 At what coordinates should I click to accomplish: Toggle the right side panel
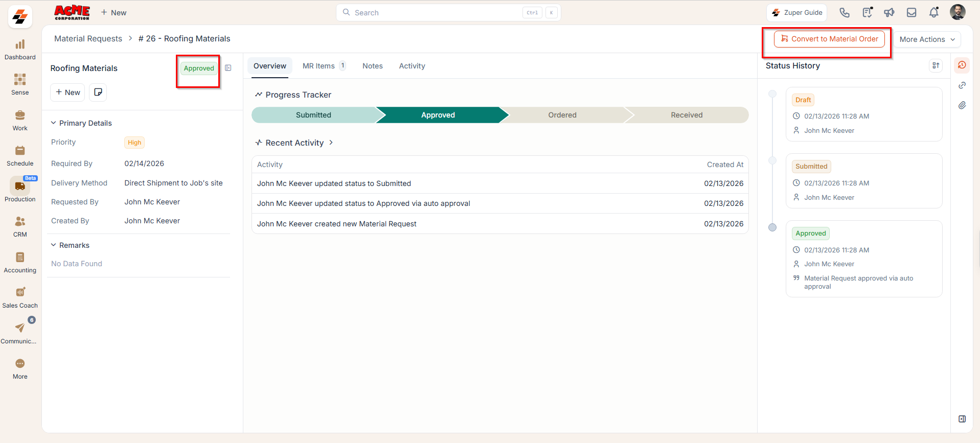click(x=962, y=419)
